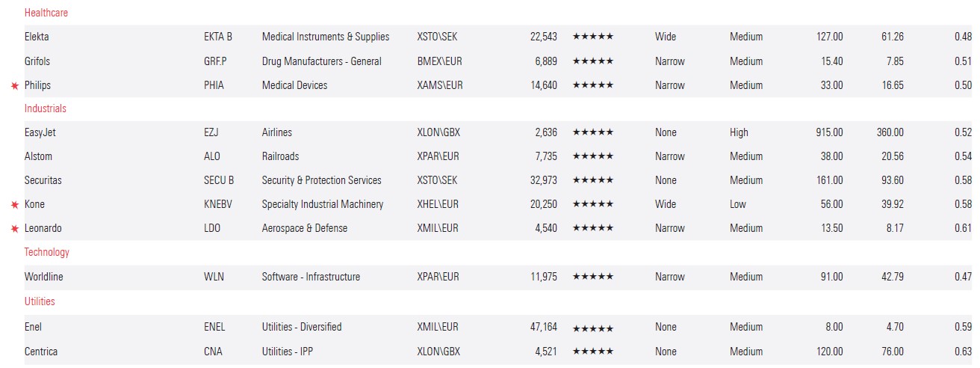980x368 pixels.
Task: Click the red star marker beside Leonardo
Action: click(x=14, y=229)
